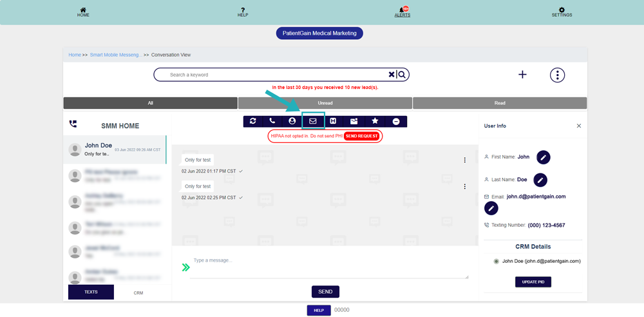
Task: Click the plus icon to add new
Action: tap(522, 75)
